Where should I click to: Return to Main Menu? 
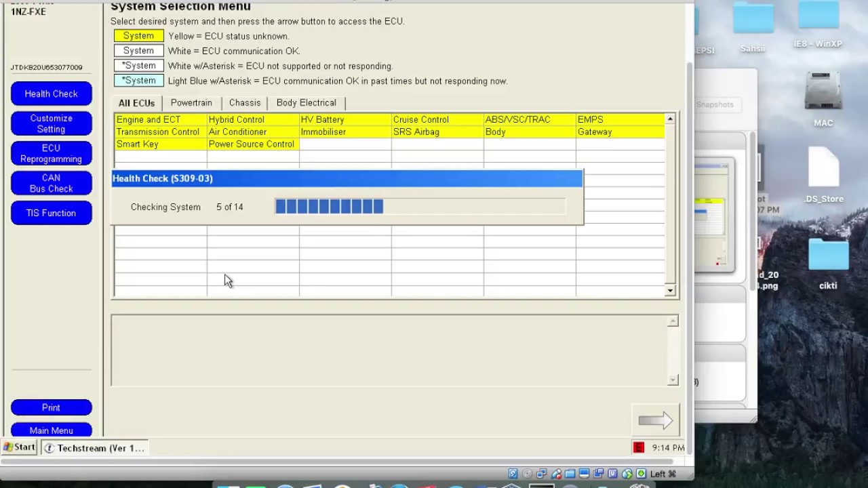pyautogui.click(x=52, y=430)
